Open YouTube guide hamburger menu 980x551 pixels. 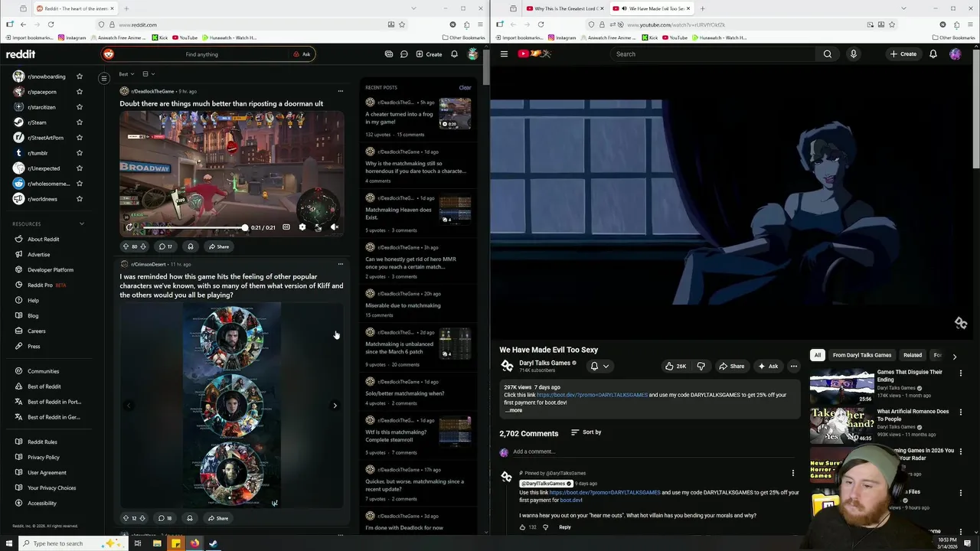pyautogui.click(x=504, y=54)
